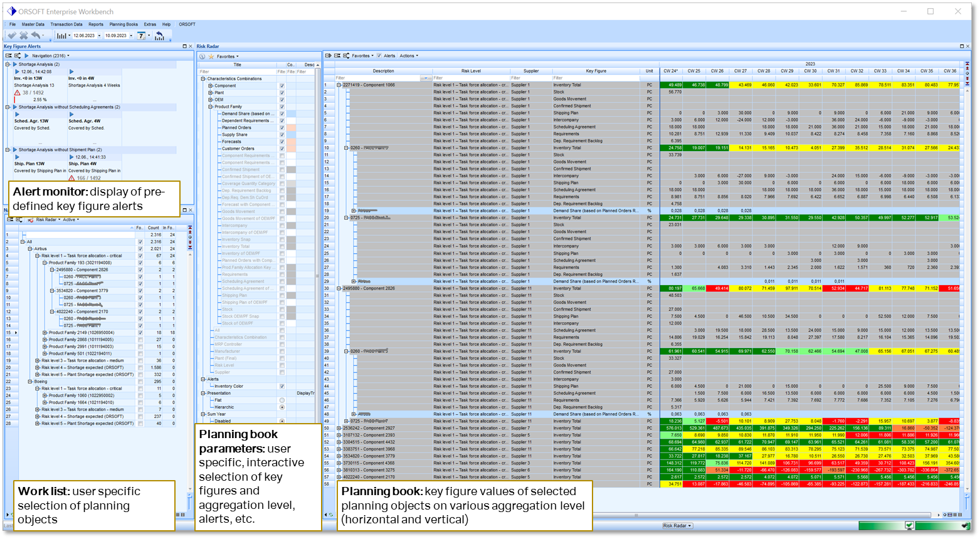Select the bar chart icon in the toolbar
Viewport: 980px width, 539px height.
pyautogui.click(x=63, y=35)
